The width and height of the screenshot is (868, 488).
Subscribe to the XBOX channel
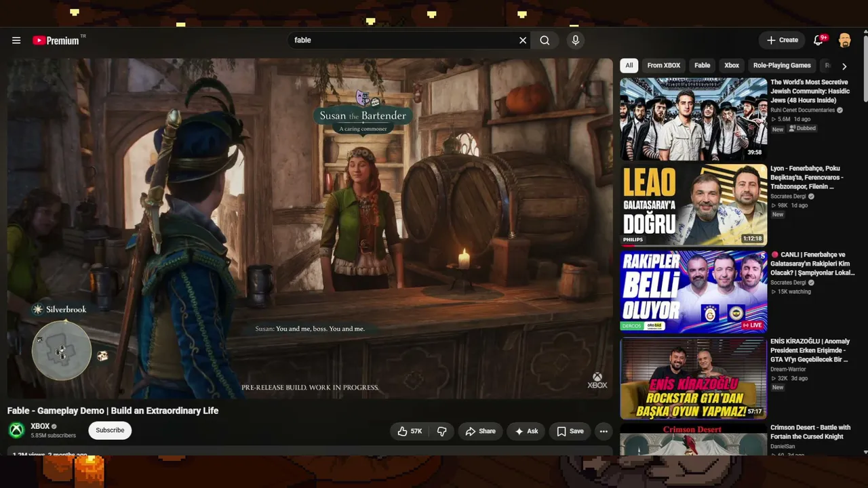(110, 430)
